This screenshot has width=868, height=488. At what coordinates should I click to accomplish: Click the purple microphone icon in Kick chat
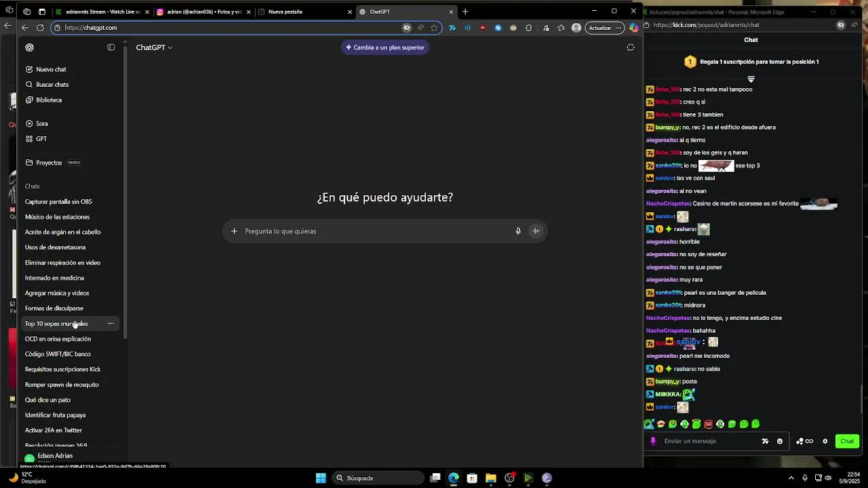click(653, 441)
